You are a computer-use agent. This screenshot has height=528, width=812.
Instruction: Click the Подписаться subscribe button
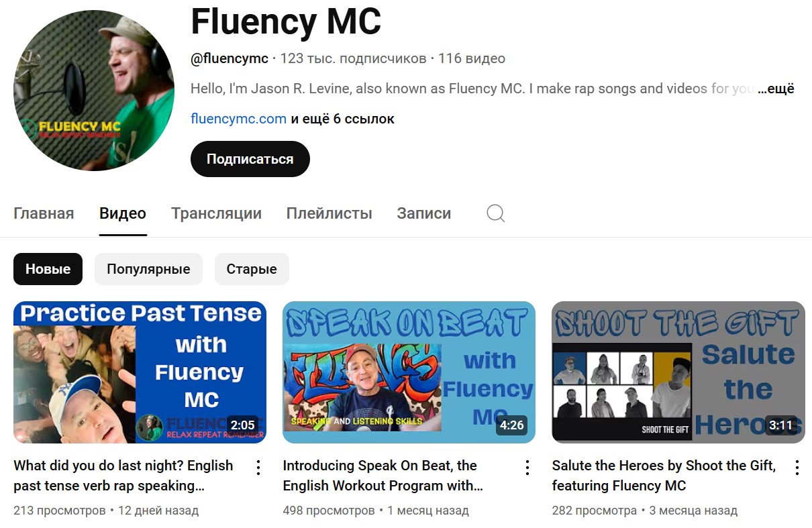pyautogui.click(x=250, y=159)
